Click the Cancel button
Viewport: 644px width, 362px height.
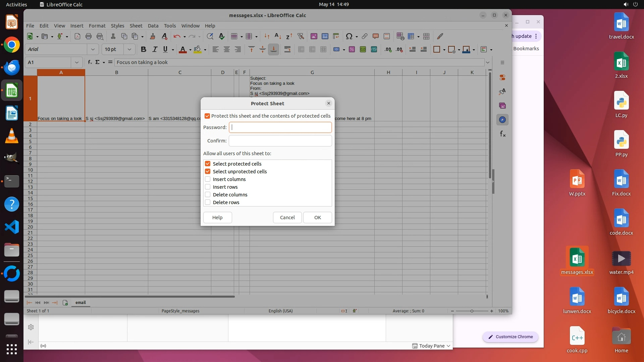tap(287, 218)
